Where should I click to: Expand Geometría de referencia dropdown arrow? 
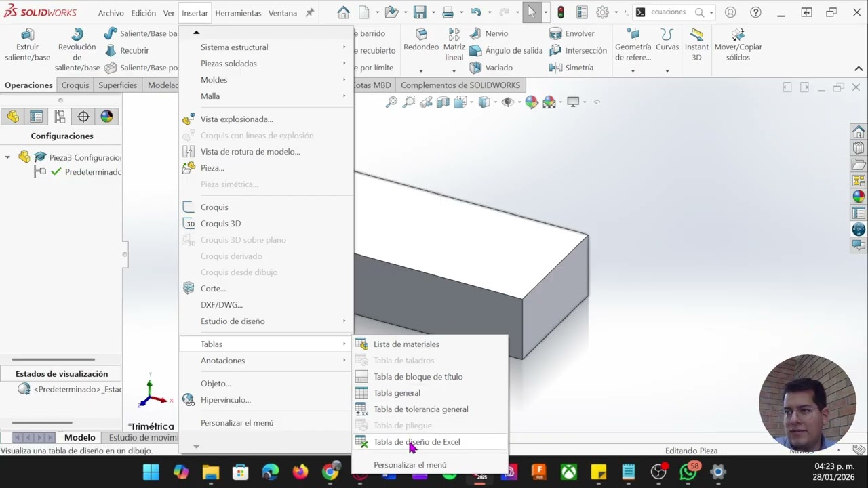pos(633,70)
